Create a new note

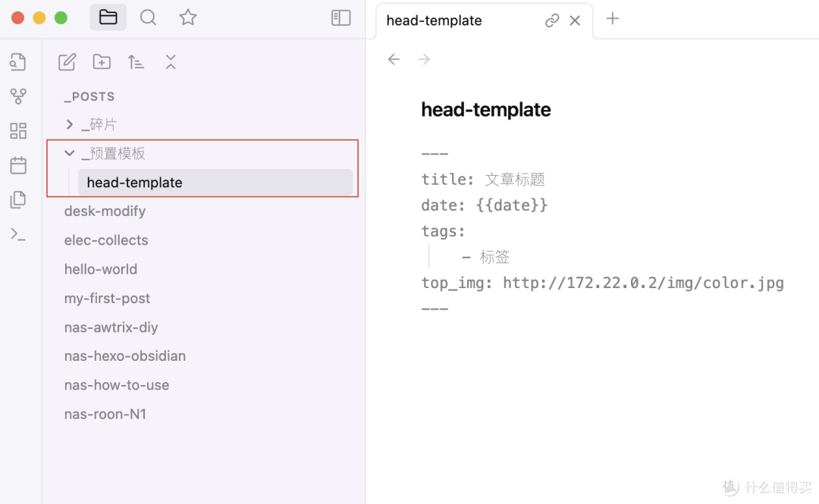coord(67,61)
